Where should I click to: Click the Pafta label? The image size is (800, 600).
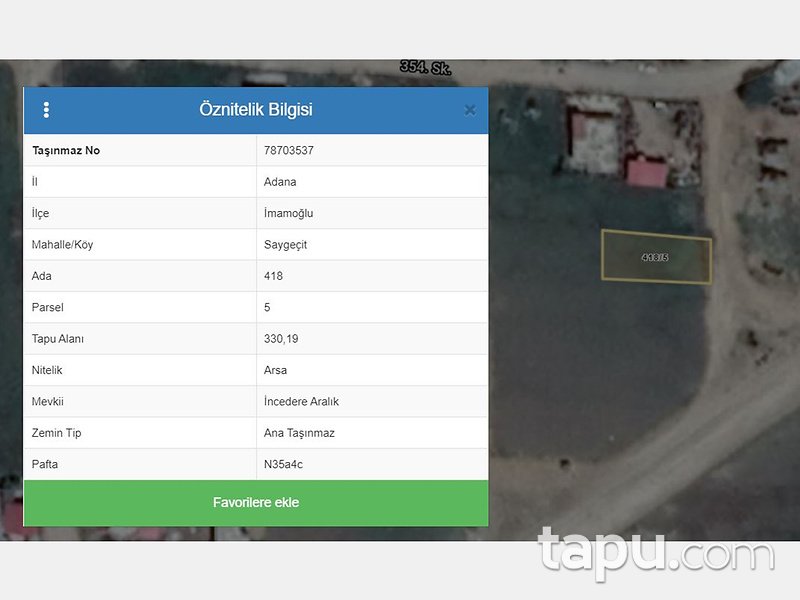[44, 464]
